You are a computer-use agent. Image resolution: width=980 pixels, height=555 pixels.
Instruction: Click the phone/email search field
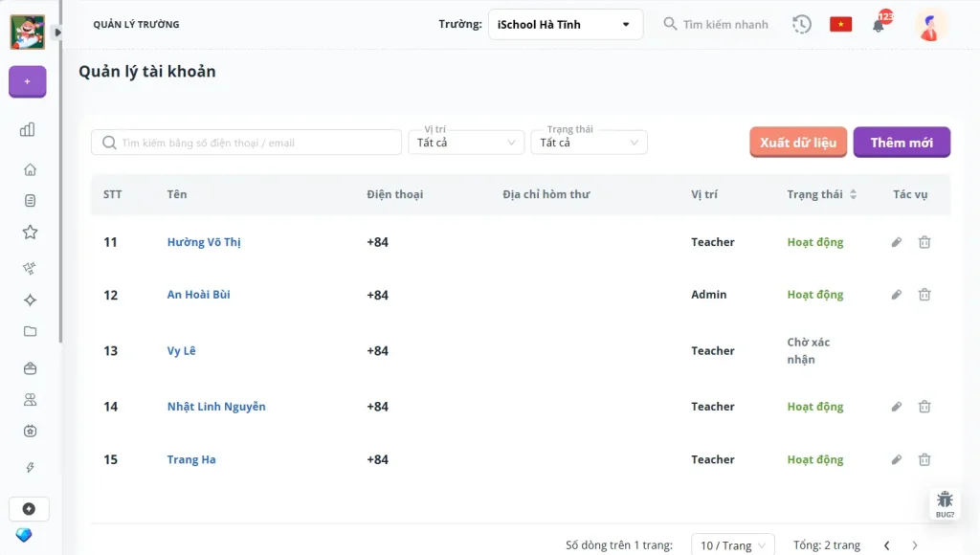pos(247,143)
